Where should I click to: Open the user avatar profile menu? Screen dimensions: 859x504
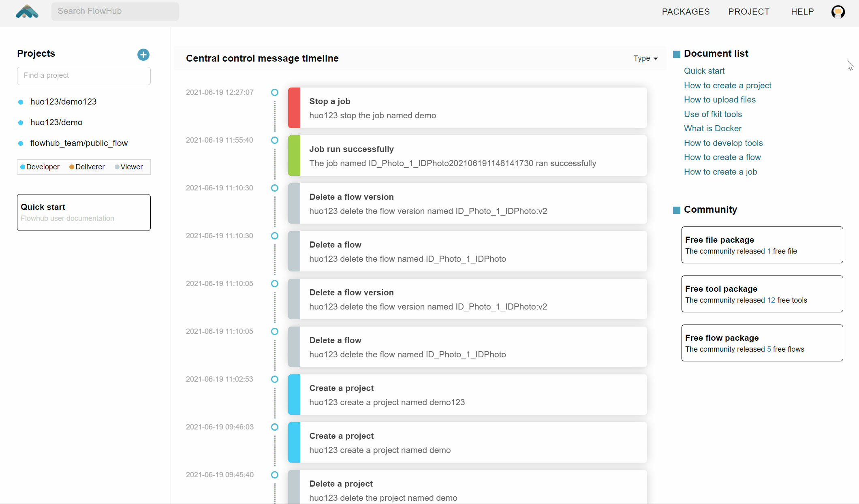point(838,12)
